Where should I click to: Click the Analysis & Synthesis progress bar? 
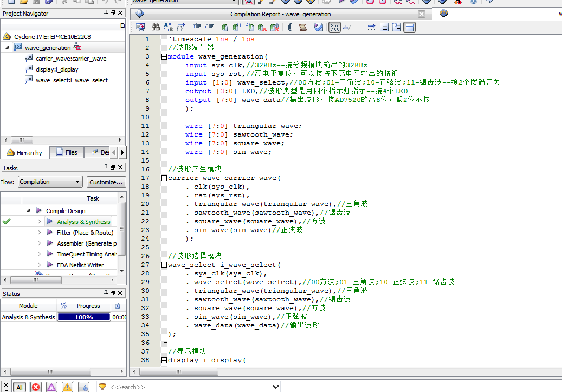pyautogui.click(x=83, y=317)
